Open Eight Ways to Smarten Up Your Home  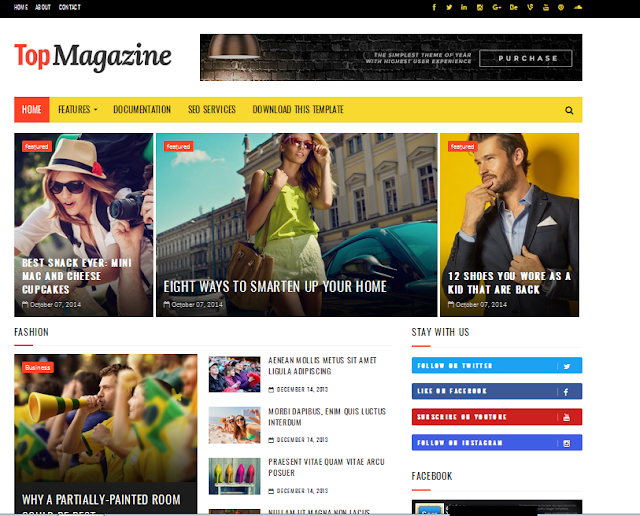click(x=275, y=287)
